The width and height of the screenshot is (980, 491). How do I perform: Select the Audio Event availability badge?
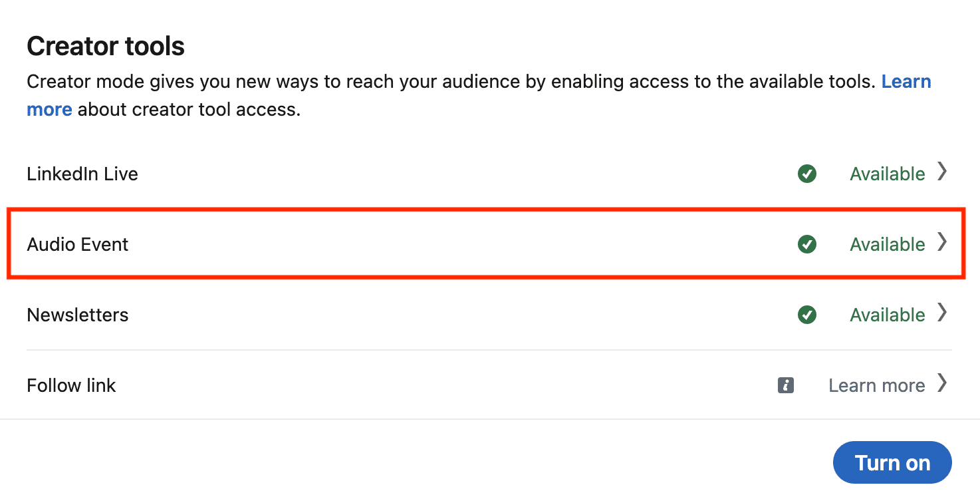tap(887, 244)
